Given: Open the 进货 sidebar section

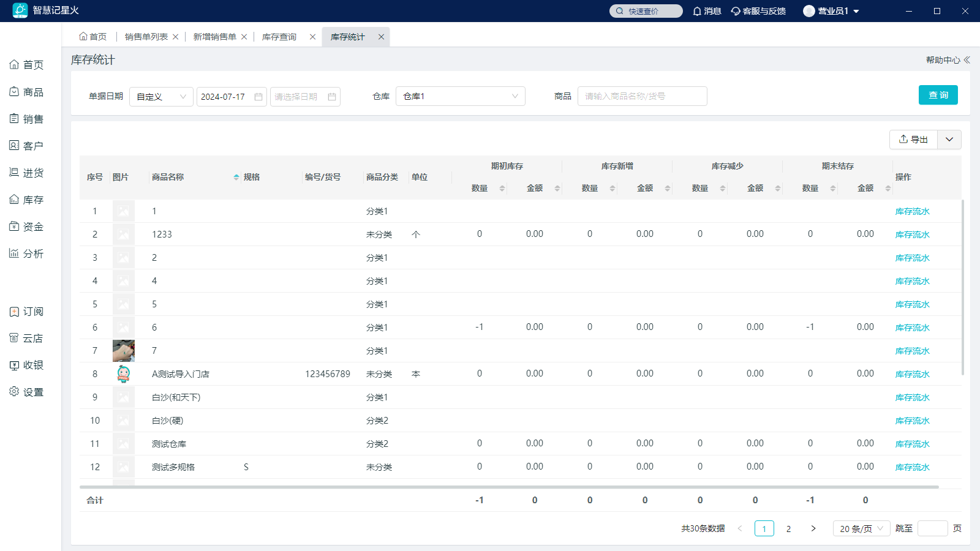Looking at the screenshot, I should (x=26, y=173).
